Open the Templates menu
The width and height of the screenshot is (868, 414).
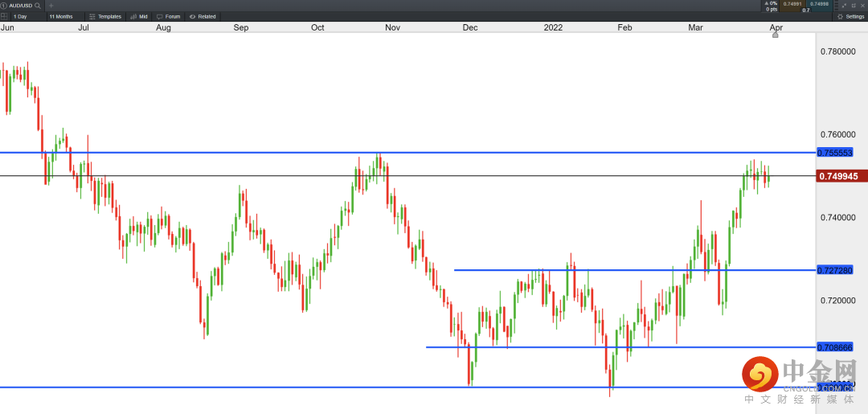tap(105, 17)
